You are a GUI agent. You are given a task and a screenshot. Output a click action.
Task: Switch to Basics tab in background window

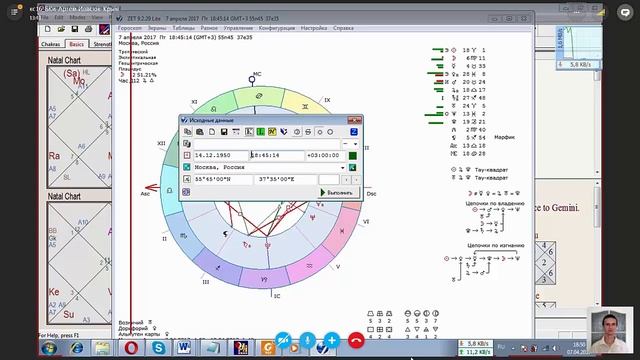(76, 44)
